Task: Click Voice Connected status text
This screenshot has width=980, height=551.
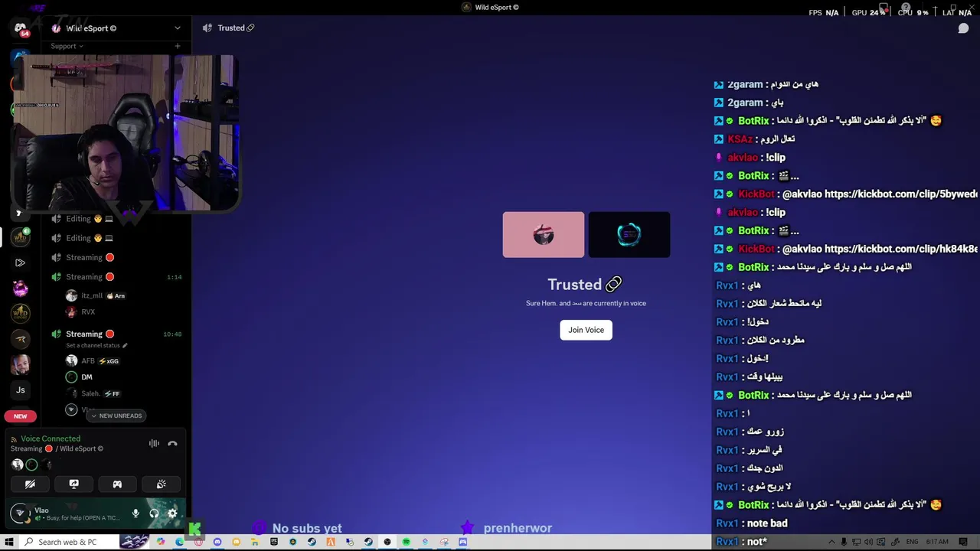Action: (51, 439)
